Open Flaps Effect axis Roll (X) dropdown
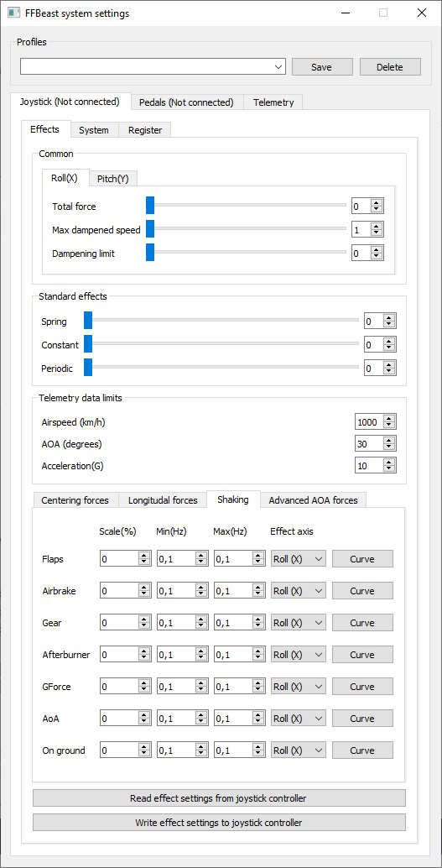 (x=299, y=559)
